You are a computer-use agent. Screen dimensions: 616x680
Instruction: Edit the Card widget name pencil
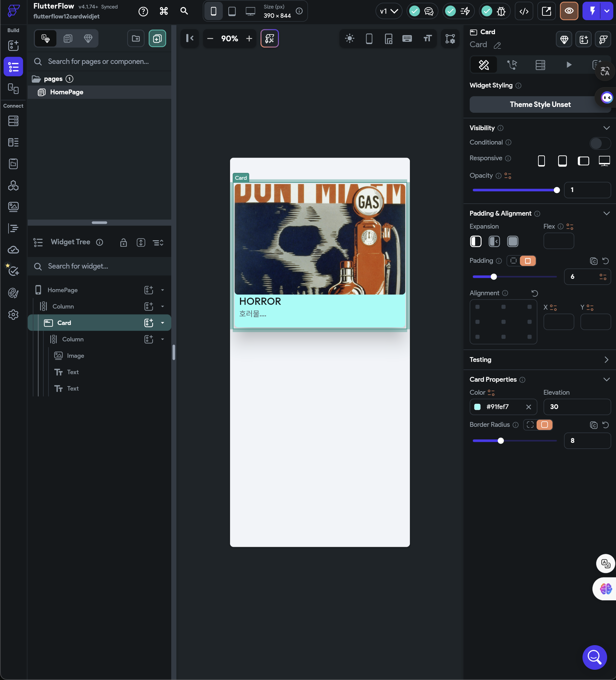(x=497, y=45)
